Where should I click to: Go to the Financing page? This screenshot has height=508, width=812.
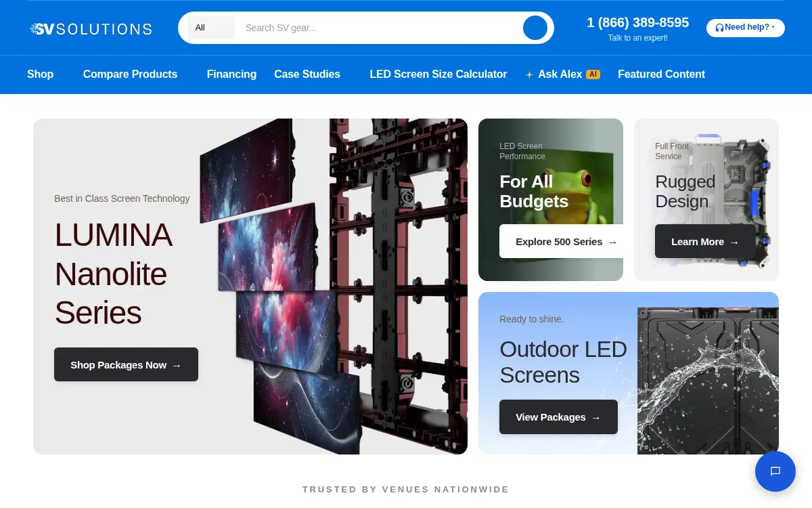click(x=231, y=75)
